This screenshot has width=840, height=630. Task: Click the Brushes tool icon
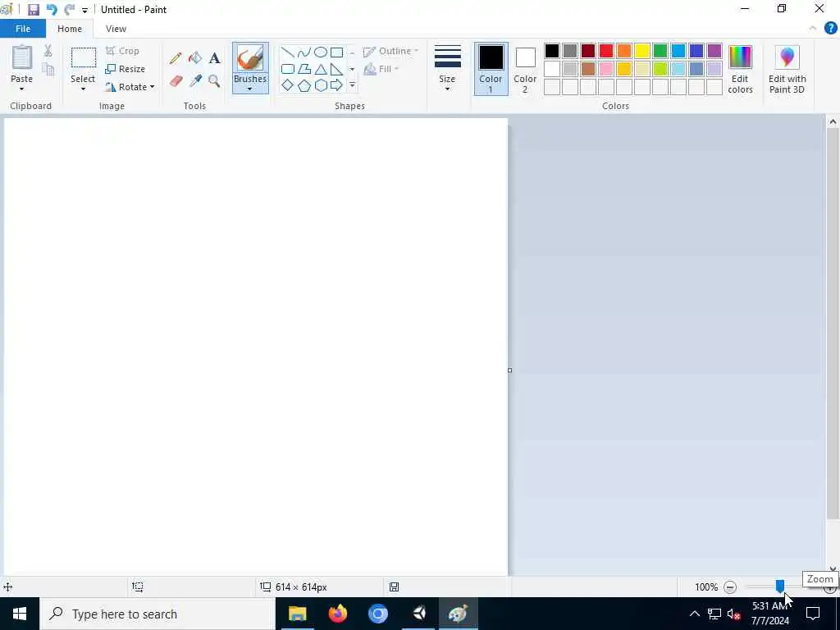pos(250,58)
